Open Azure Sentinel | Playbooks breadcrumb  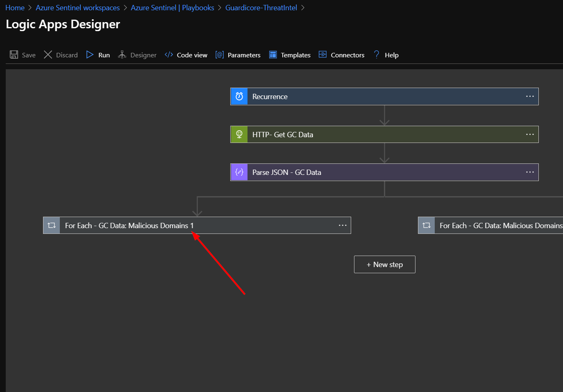(x=173, y=8)
